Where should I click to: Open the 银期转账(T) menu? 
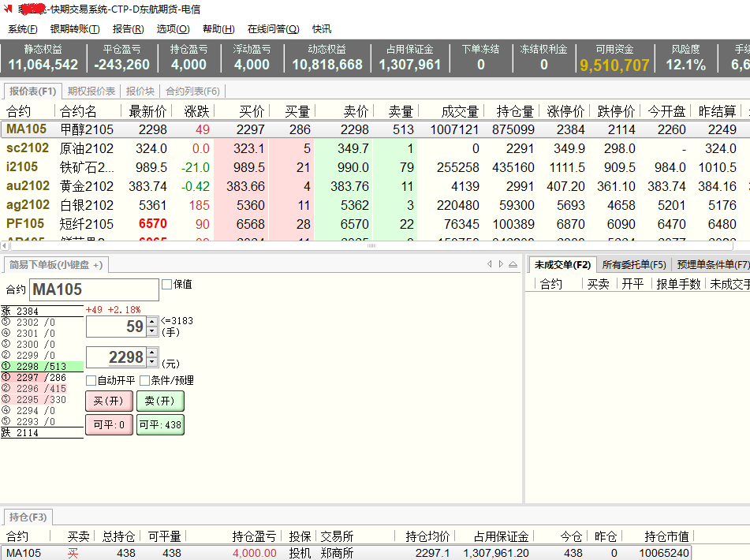tap(75, 29)
